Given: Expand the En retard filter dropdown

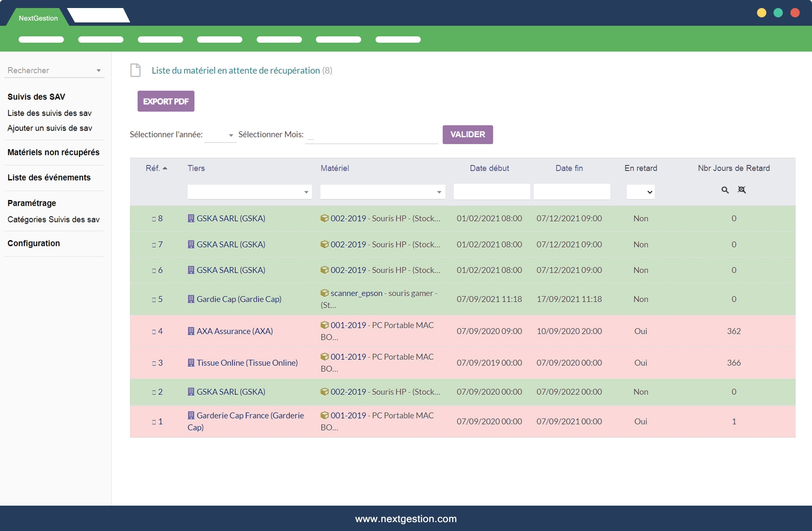Looking at the screenshot, I should click(x=641, y=192).
